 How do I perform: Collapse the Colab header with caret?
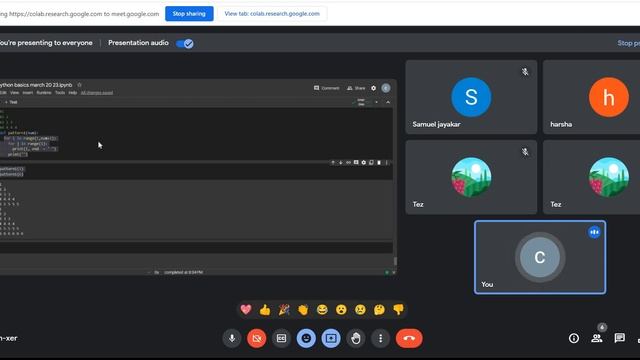[388, 102]
